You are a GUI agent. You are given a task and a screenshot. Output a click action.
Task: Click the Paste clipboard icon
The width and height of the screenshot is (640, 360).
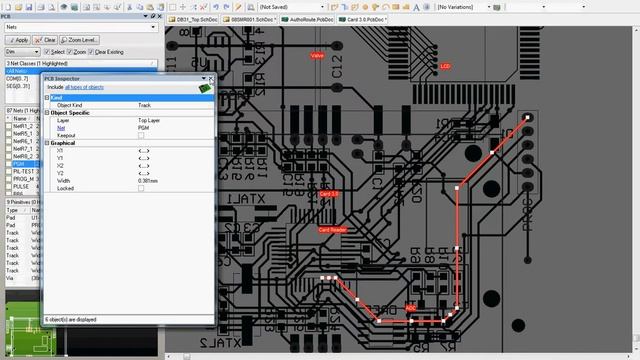[150, 7]
